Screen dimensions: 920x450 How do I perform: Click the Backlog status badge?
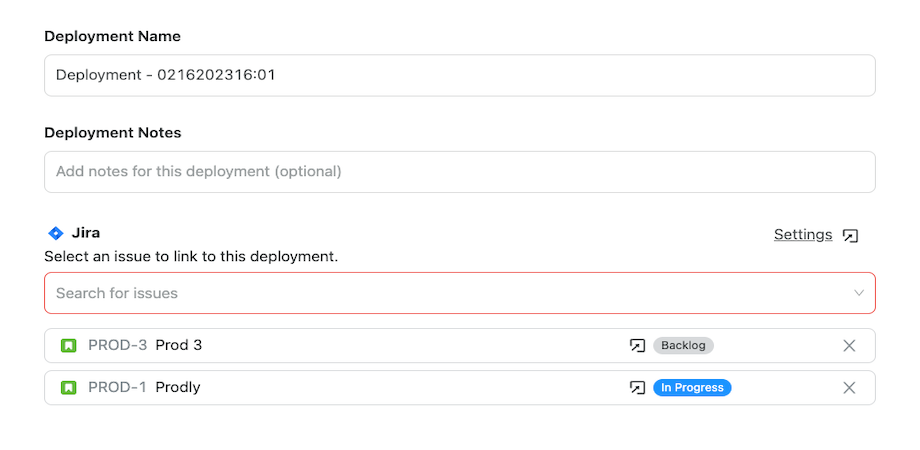(x=684, y=346)
